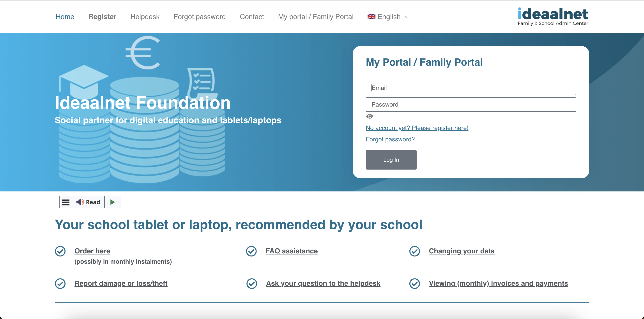The width and height of the screenshot is (644, 319).
Task: Go to Home in navigation
Action: point(65,17)
